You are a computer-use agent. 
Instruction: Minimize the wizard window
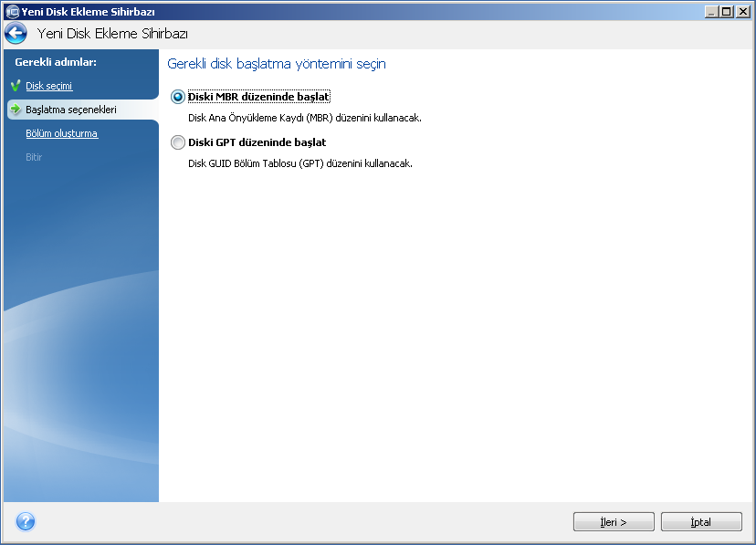[x=711, y=12]
